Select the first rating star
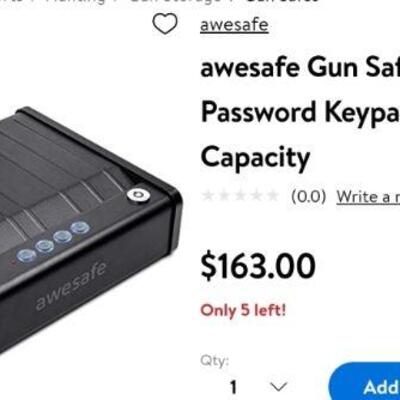Viewport: 400px width, 400px height. 208,196
